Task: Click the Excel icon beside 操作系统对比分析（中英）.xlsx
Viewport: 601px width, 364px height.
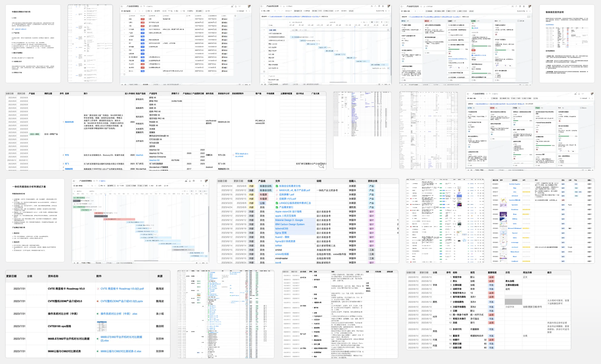Action: pyautogui.click(x=98, y=314)
